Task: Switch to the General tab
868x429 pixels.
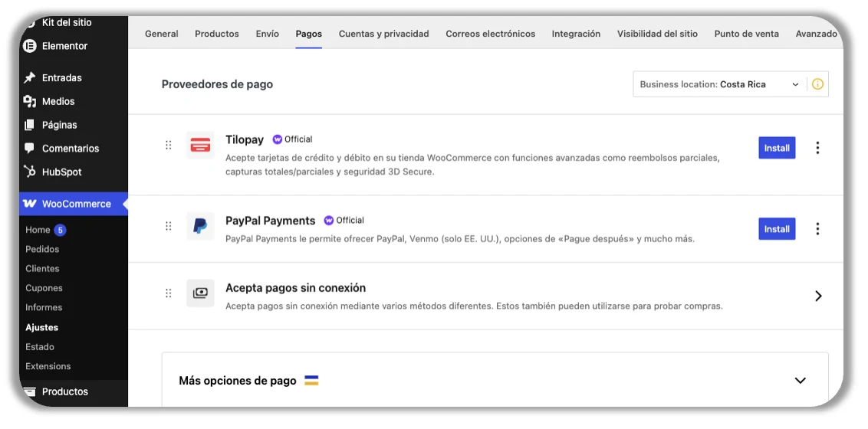Action: (x=162, y=34)
